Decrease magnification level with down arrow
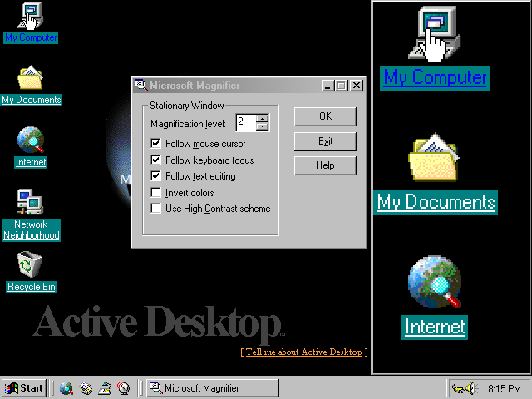The image size is (532, 399). 263,126
